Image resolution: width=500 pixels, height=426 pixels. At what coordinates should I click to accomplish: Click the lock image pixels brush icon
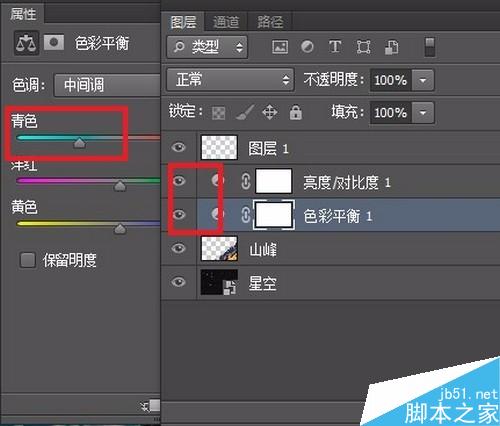tap(245, 112)
